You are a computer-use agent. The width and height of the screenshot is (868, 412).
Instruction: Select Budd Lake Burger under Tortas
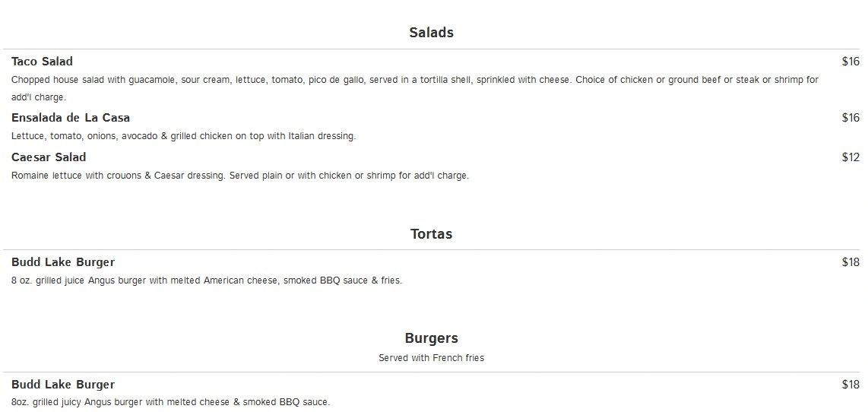63,262
